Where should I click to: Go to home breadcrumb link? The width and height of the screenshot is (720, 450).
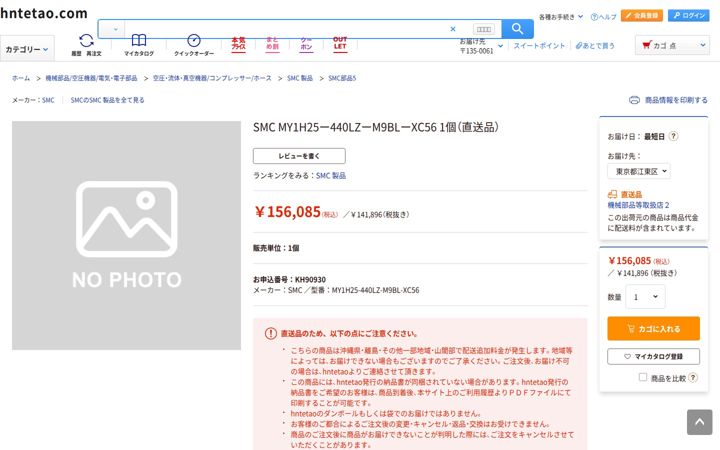tap(21, 78)
